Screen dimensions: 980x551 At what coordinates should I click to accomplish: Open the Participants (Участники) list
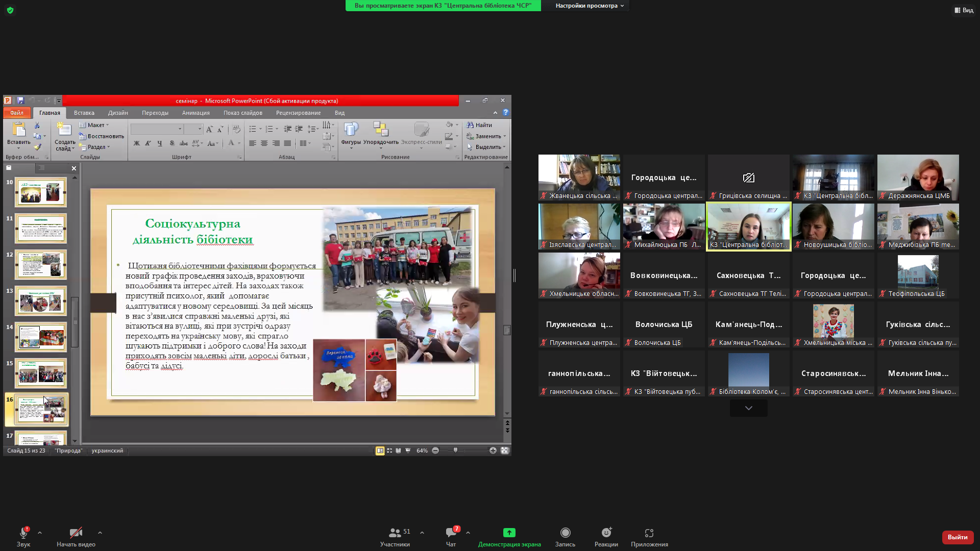pyautogui.click(x=395, y=533)
